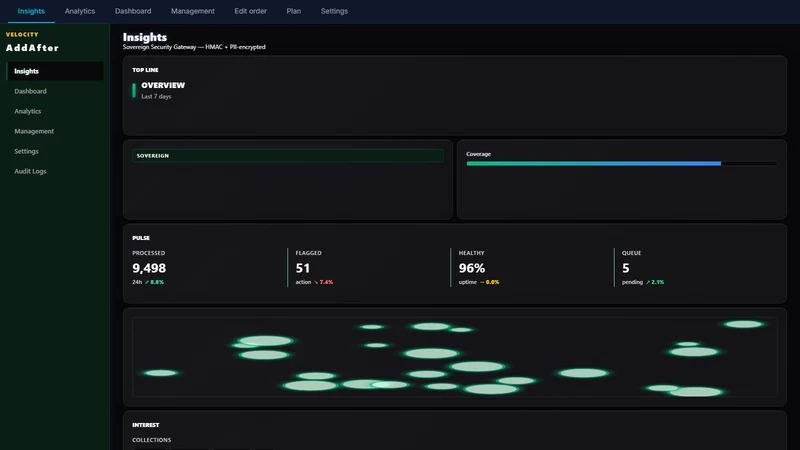Click the Coverage progress bar
This screenshot has height=450, width=800.
tap(621, 164)
